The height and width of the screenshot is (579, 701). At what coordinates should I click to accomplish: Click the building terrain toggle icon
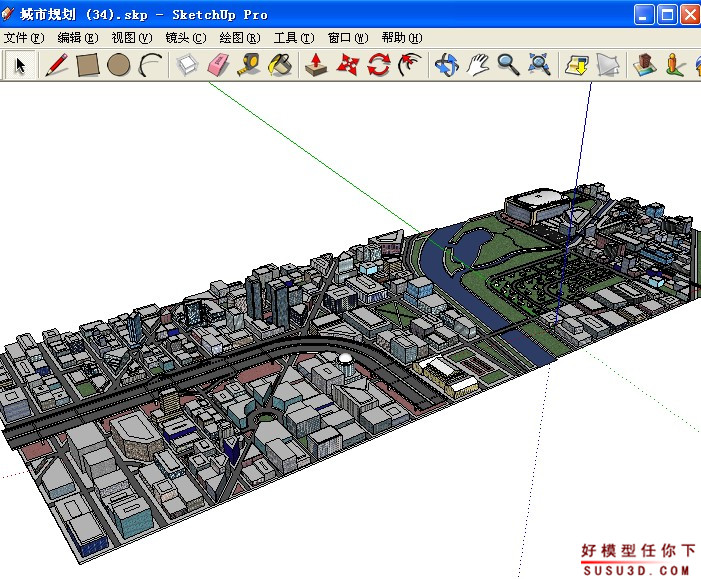click(644, 65)
